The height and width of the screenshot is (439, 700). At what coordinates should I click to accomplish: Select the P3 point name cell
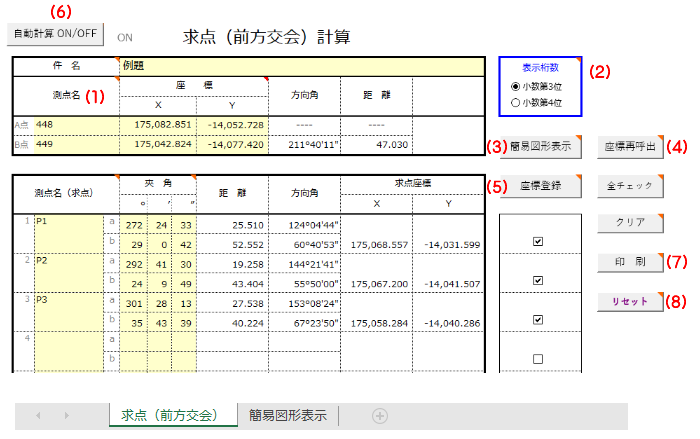(69, 313)
